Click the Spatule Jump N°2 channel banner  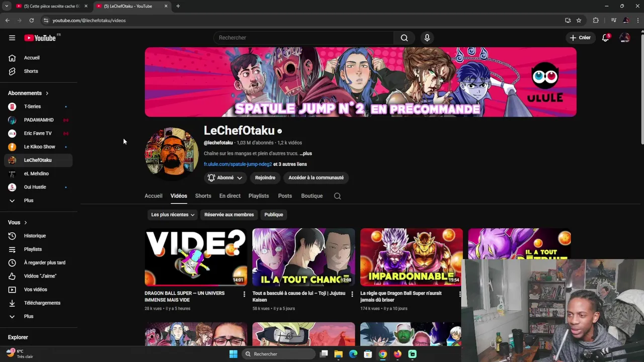361,82
